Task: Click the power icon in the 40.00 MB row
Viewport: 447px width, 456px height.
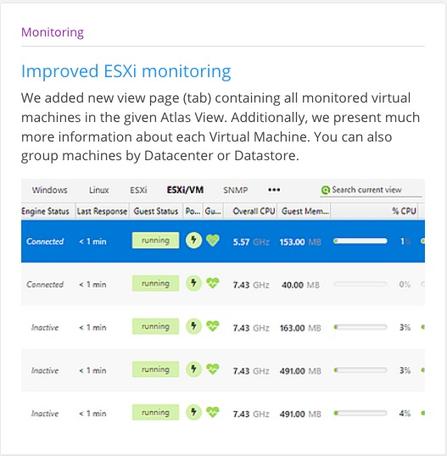Action: click(194, 283)
